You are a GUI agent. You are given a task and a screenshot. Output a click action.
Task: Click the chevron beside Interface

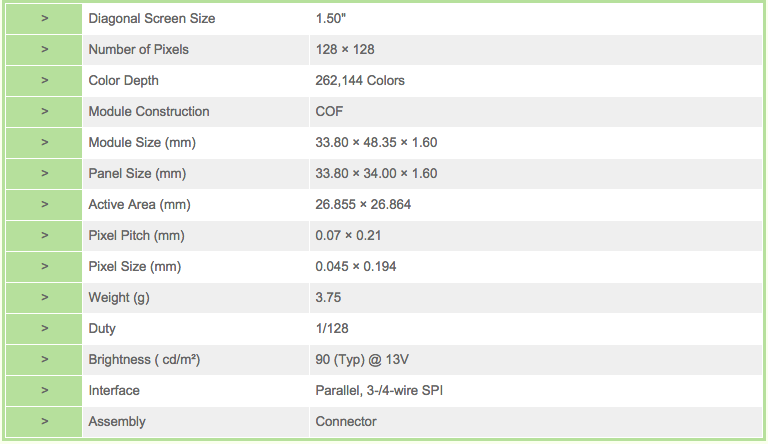click(45, 391)
